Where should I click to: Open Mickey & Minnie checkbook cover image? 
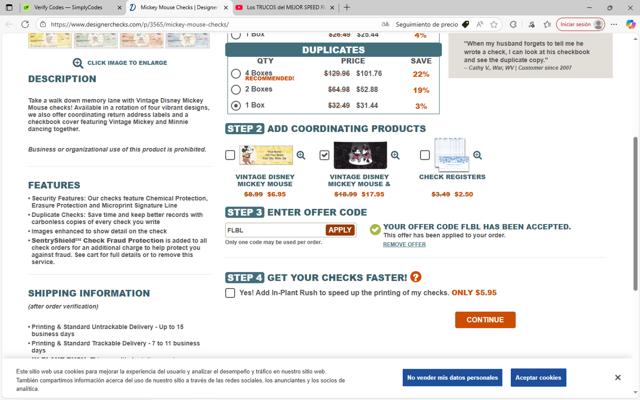[360, 155]
